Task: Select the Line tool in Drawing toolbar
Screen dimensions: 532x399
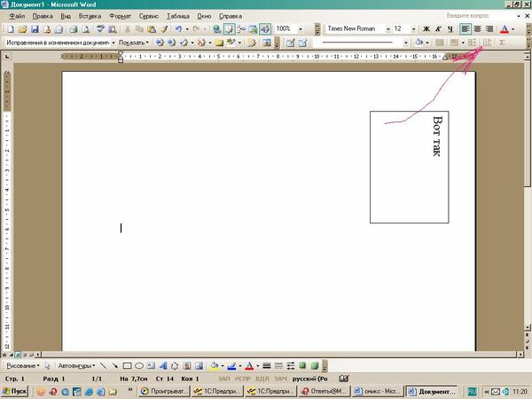Action: coord(104,365)
